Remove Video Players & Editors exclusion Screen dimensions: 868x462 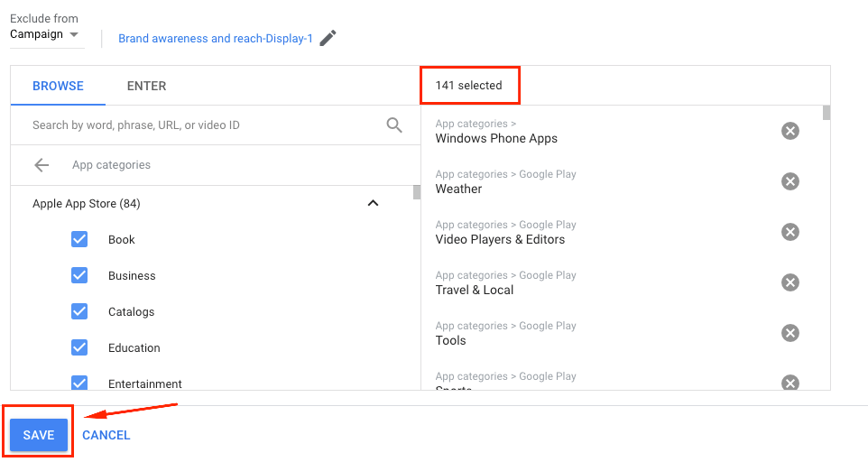coord(790,233)
